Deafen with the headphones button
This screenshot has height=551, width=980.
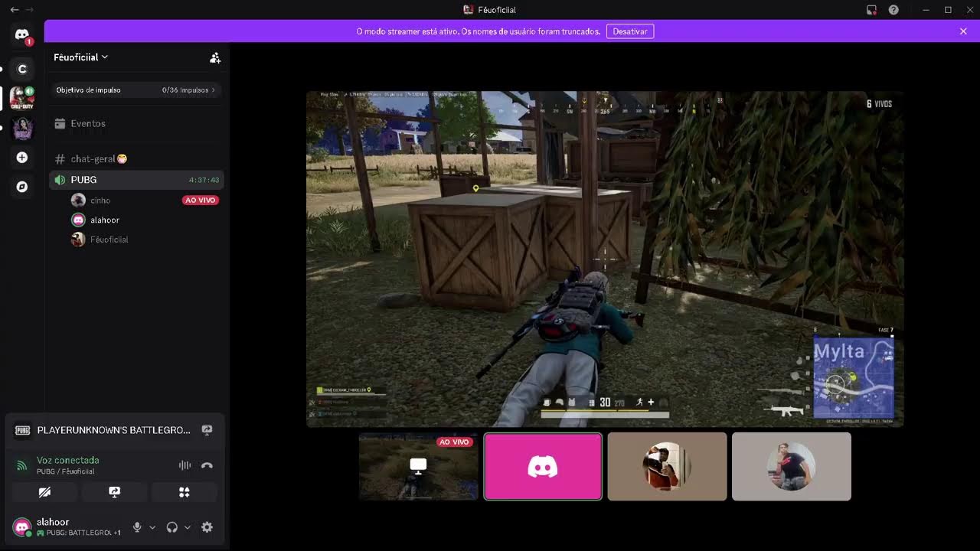(x=172, y=527)
